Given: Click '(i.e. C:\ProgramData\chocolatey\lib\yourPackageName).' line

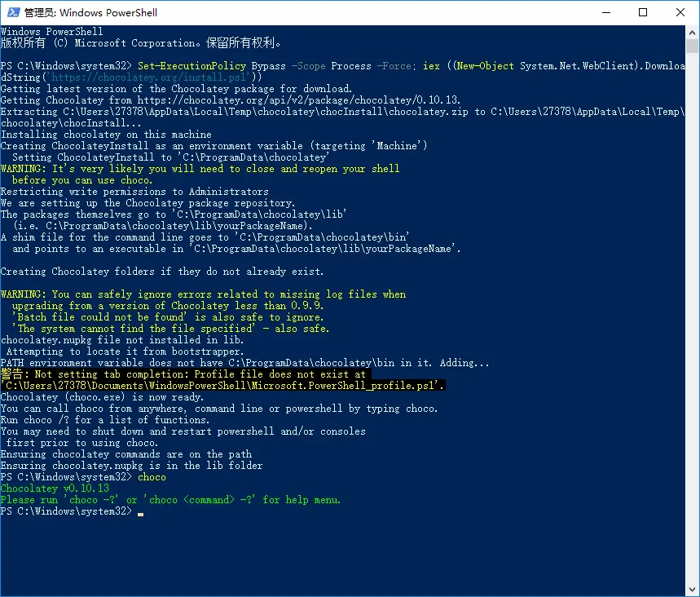Looking at the screenshot, I should click(162, 226).
